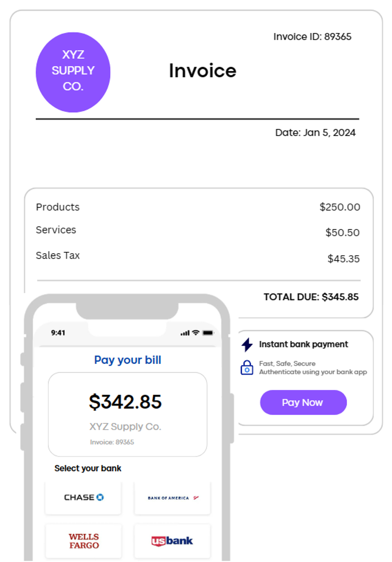Tap the phone Wi-Fi status icon
Image resolution: width=392 pixels, height=562 pixels.
click(196, 333)
